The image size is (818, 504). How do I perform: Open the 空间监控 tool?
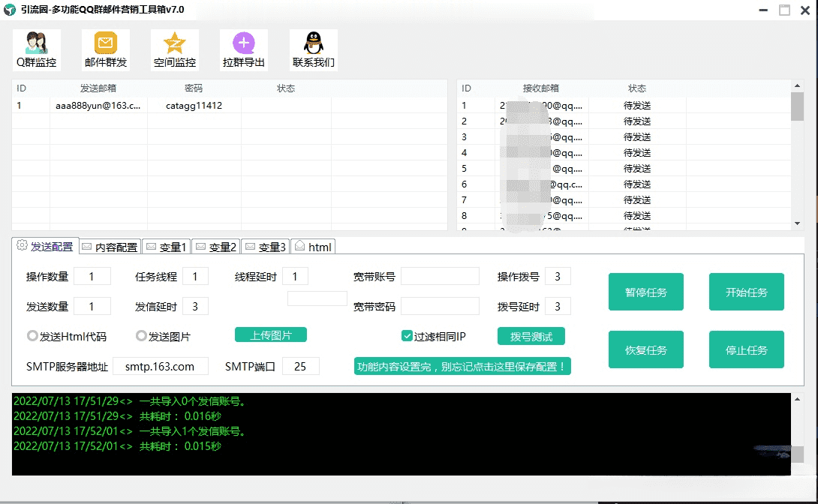coord(174,49)
